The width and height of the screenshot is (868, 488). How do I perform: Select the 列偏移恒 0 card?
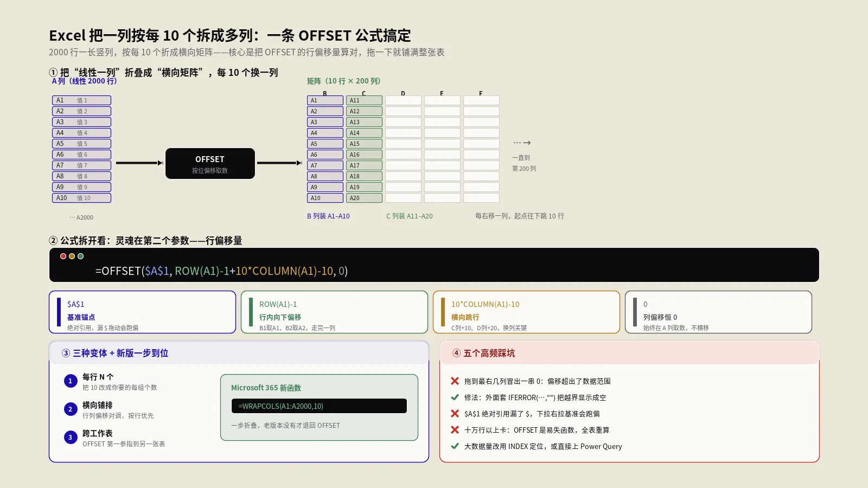tap(718, 312)
